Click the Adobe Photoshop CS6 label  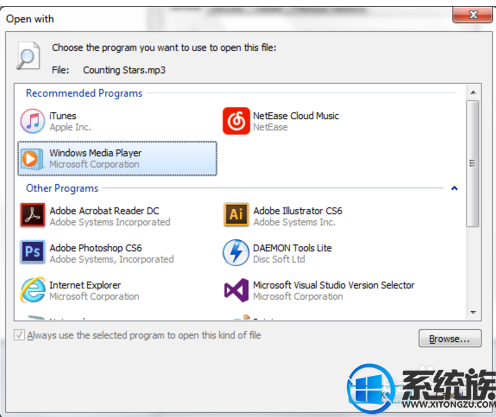(x=95, y=248)
